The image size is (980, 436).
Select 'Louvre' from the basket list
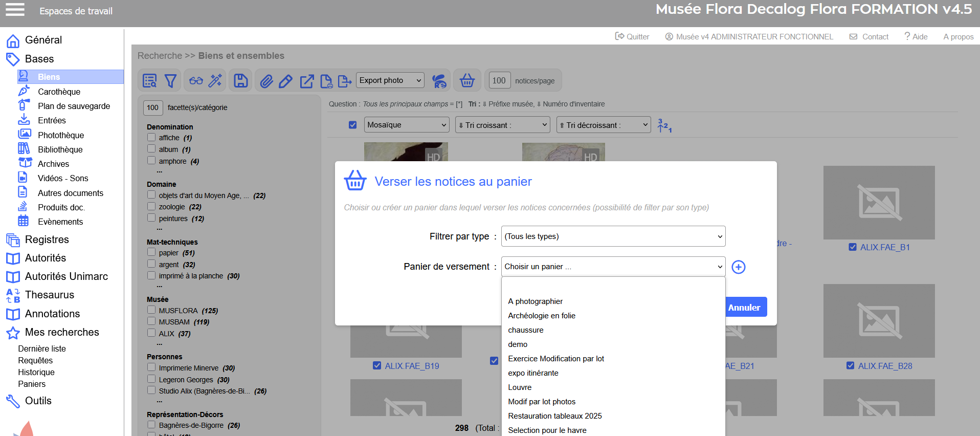pyautogui.click(x=520, y=387)
